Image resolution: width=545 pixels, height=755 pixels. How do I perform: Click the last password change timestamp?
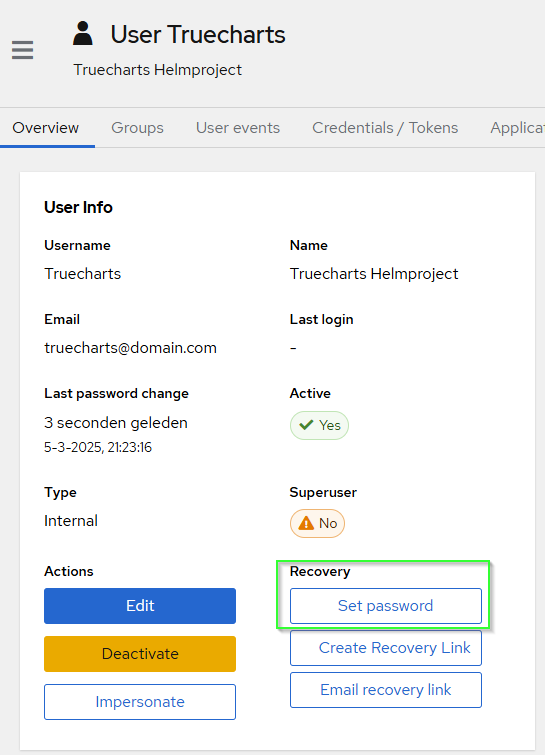pos(98,447)
